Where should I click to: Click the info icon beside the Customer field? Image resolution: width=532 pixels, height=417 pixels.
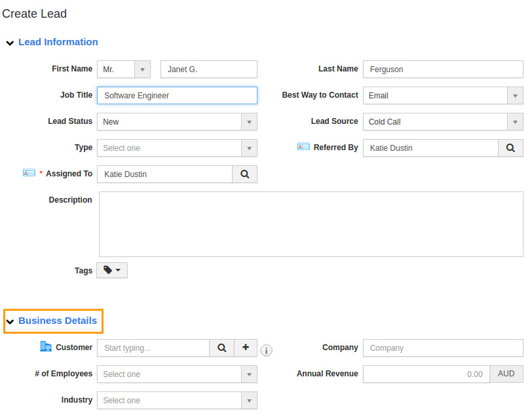(x=266, y=350)
